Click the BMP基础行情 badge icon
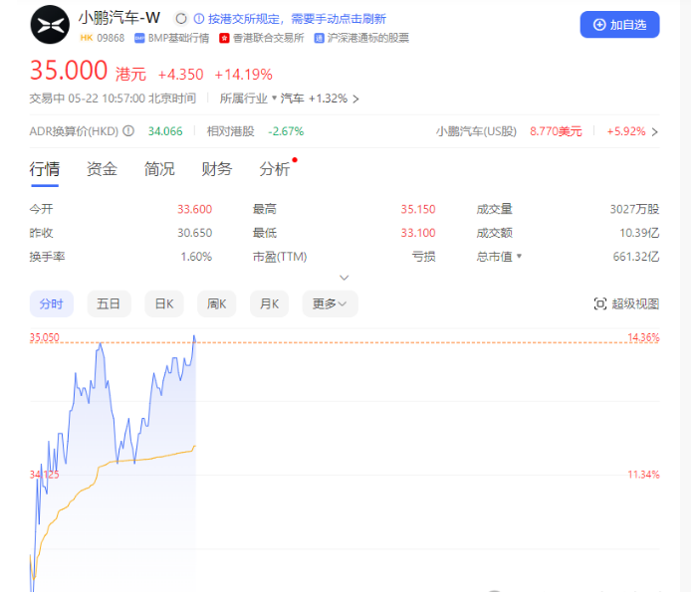This screenshot has height=592, width=700. (x=139, y=39)
